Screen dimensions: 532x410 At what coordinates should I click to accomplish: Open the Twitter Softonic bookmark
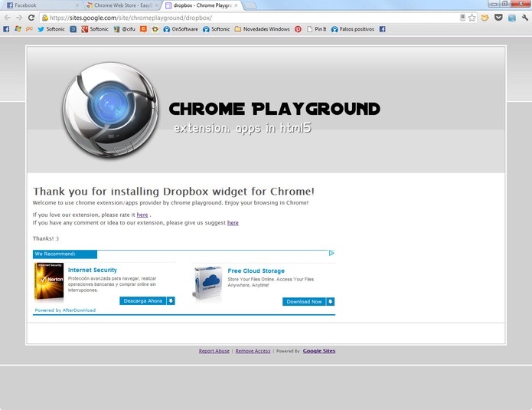pos(51,29)
